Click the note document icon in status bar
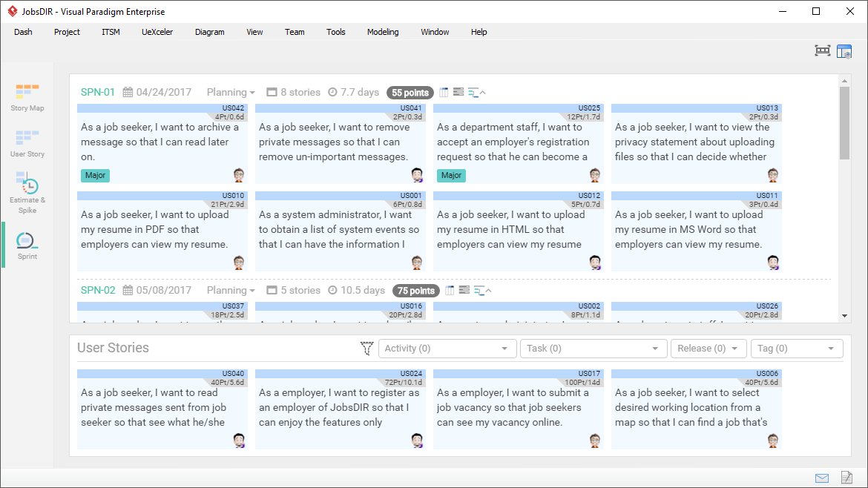The image size is (868, 488). pyautogui.click(x=846, y=478)
